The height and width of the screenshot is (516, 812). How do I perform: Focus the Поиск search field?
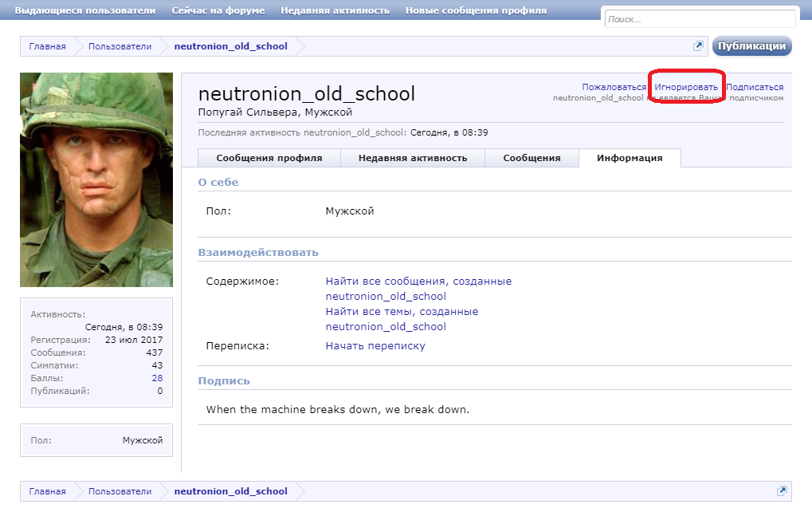pos(700,19)
